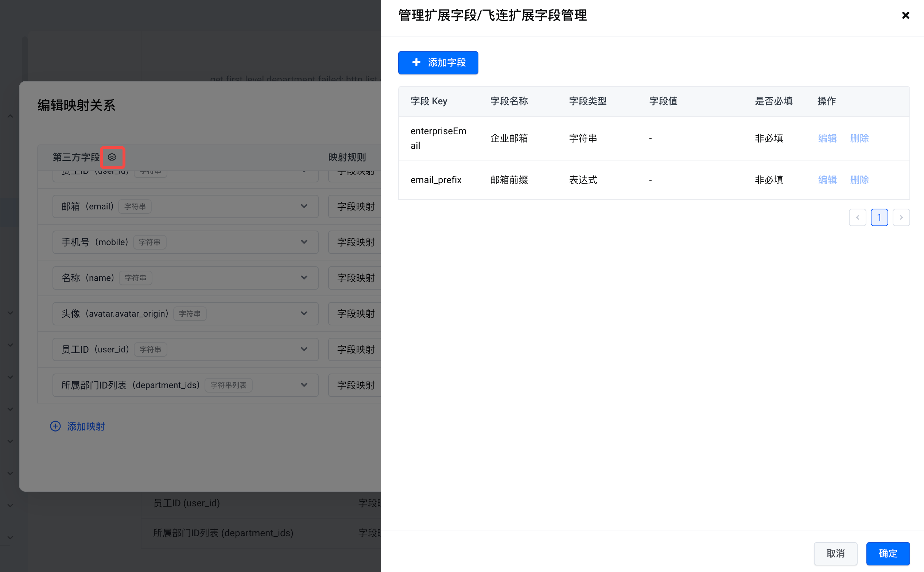Open 所属部门ID列表 department_ids dropdown
Viewport: 924px width, 572px height.
click(304, 385)
